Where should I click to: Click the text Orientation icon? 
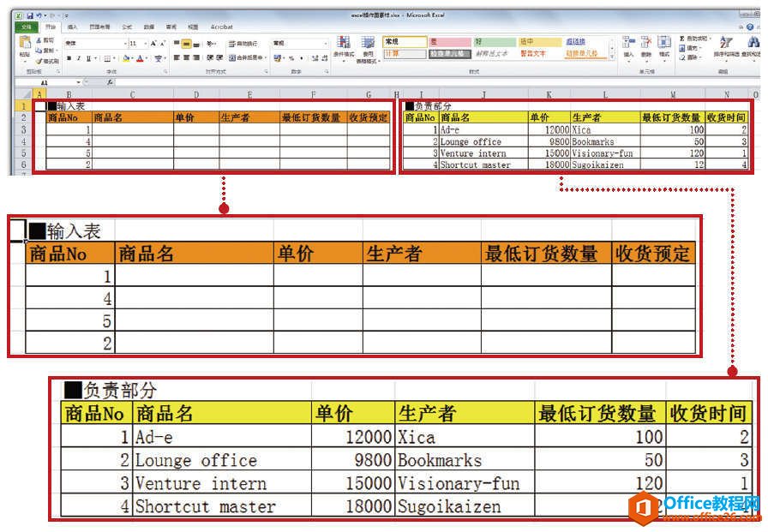[211, 44]
